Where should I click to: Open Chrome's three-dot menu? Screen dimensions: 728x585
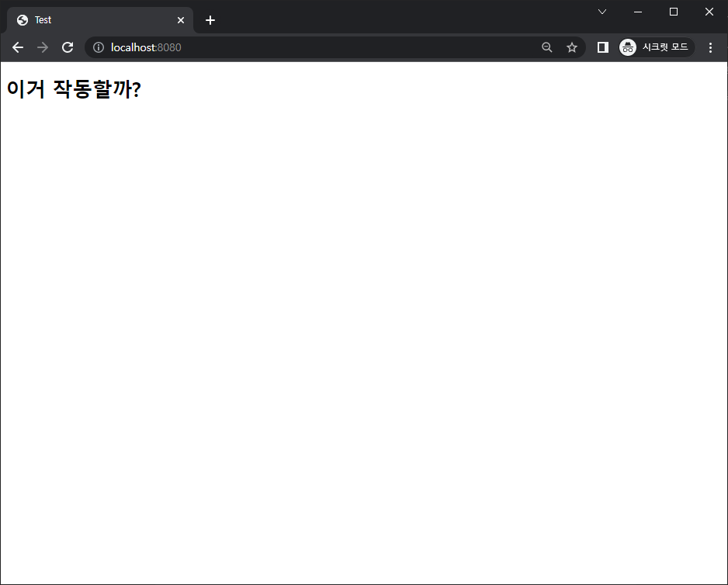[x=710, y=47]
